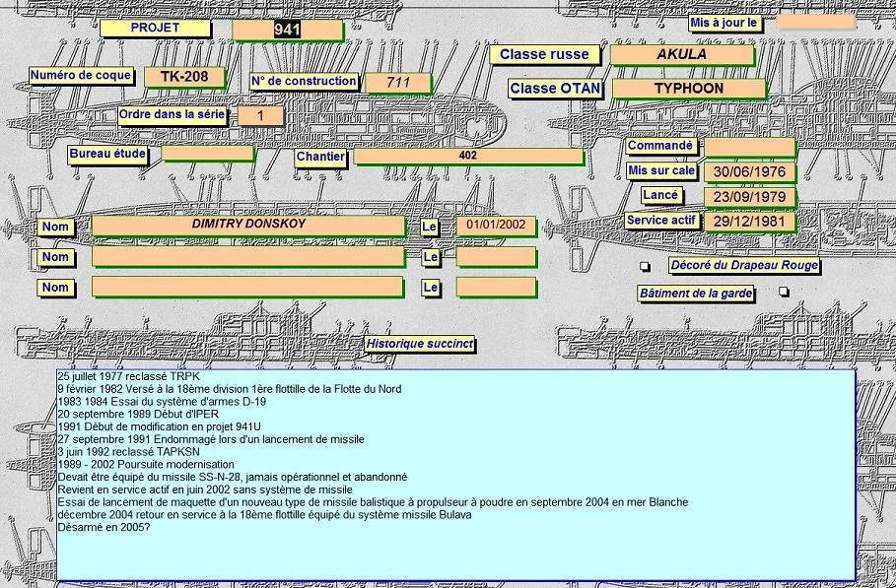Image resolution: width=896 pixels, height=588 pixels.
Task: Click the Numéro de coque field TK-208
Action: [183, 77]
